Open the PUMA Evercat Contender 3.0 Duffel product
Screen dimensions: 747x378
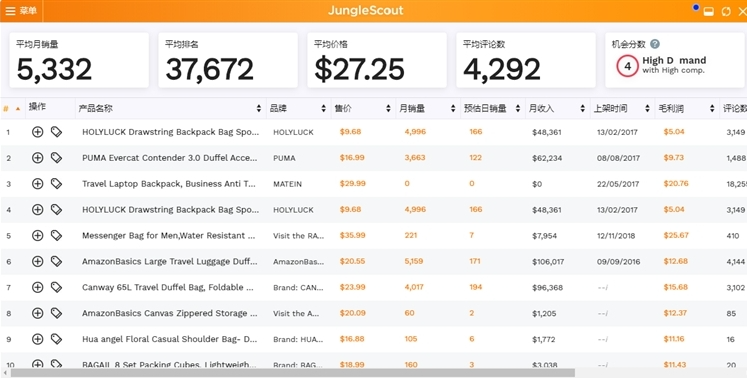point(170,158)
